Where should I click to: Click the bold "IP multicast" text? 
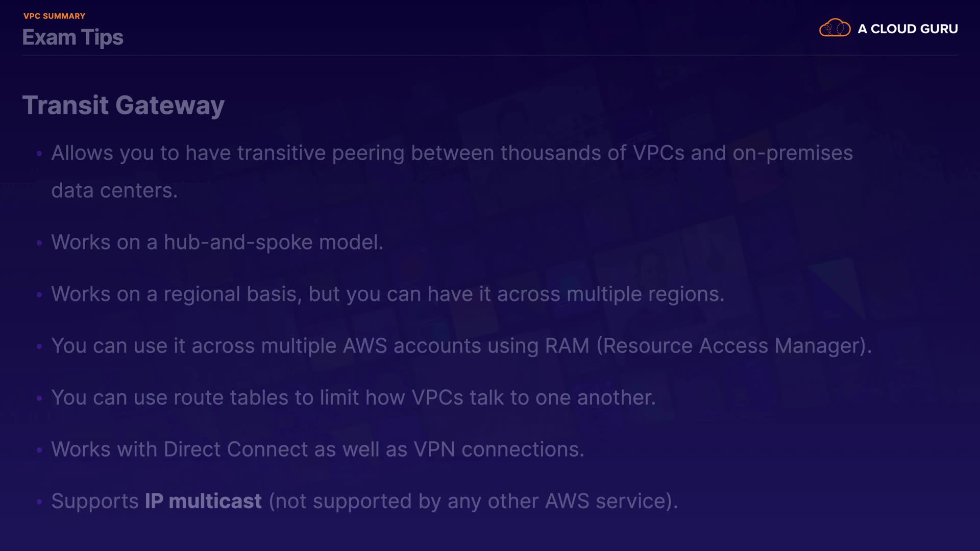203,501
